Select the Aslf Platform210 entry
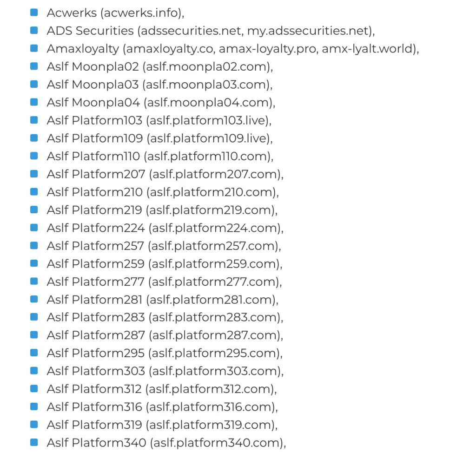The image size is (476, 452). (163, 192)
